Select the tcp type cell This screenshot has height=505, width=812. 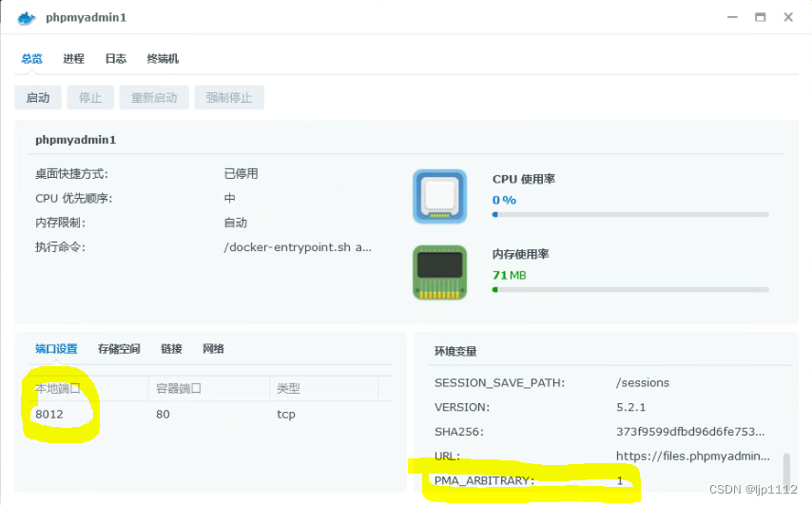point(286,415)
